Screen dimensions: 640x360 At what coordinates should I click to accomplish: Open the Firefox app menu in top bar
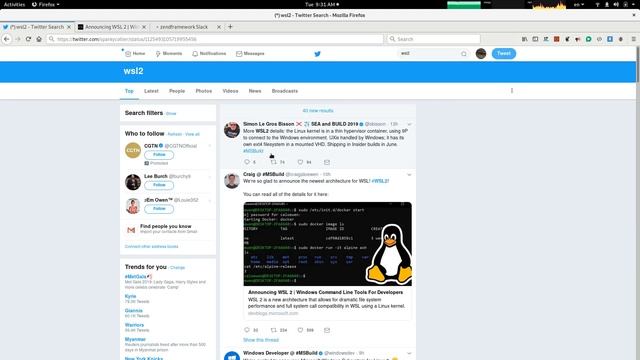click(46, 4)
